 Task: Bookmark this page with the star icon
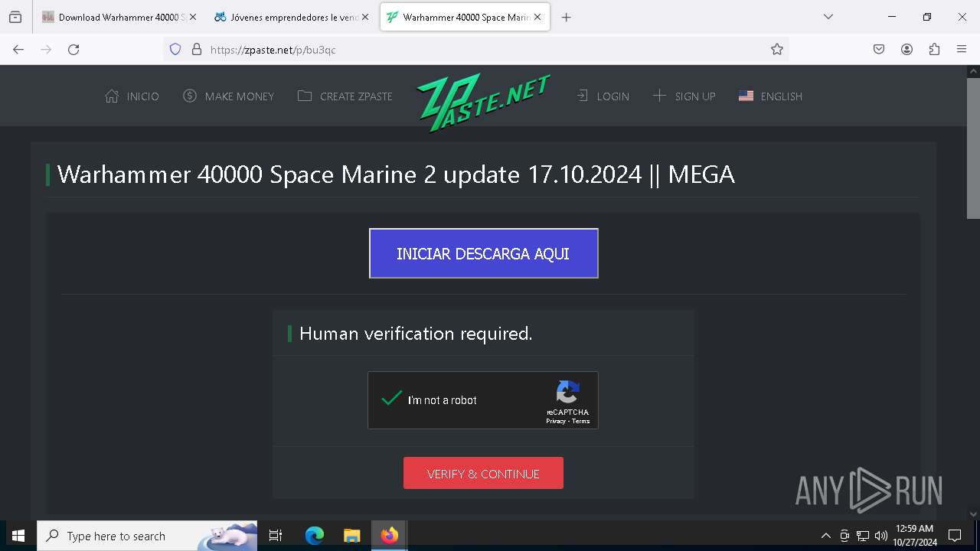[x=777, y=50]
